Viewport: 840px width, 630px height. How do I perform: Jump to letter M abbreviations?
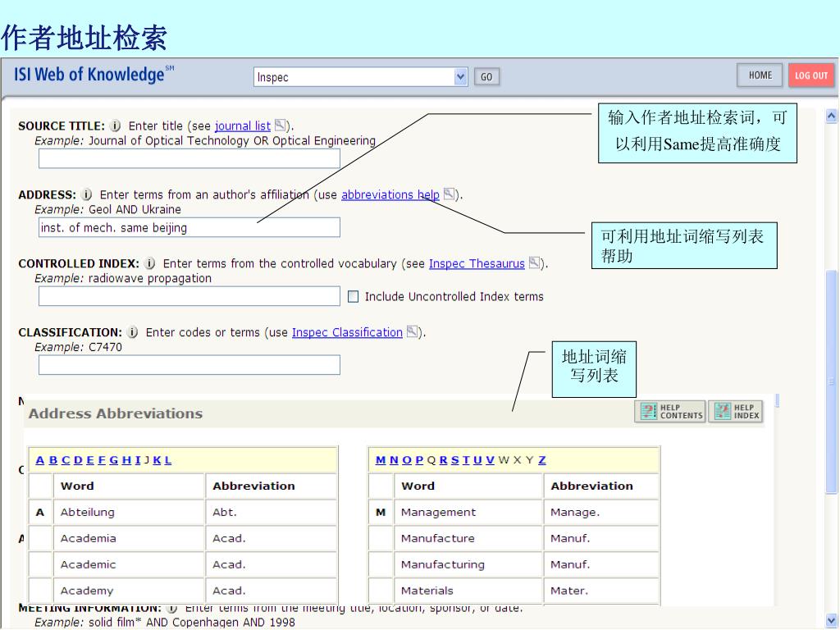(381, 460)
